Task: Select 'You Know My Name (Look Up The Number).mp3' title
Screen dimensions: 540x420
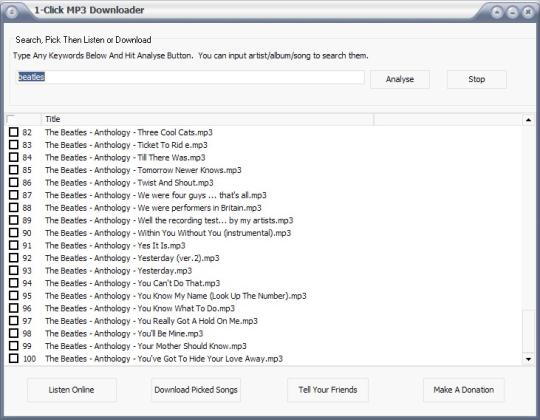Action: click(222, 296)
